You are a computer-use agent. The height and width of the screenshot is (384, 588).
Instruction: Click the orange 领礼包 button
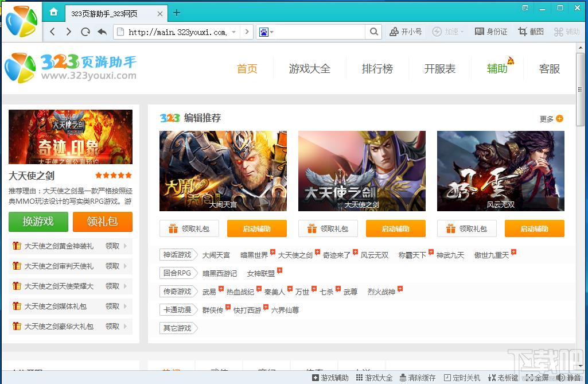click(x=102, y=222)
